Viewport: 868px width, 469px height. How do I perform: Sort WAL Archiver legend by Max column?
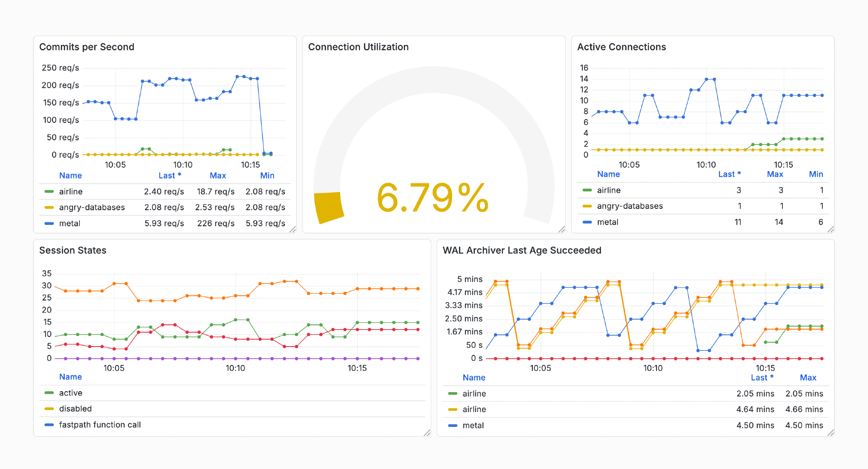pos(808,377)
